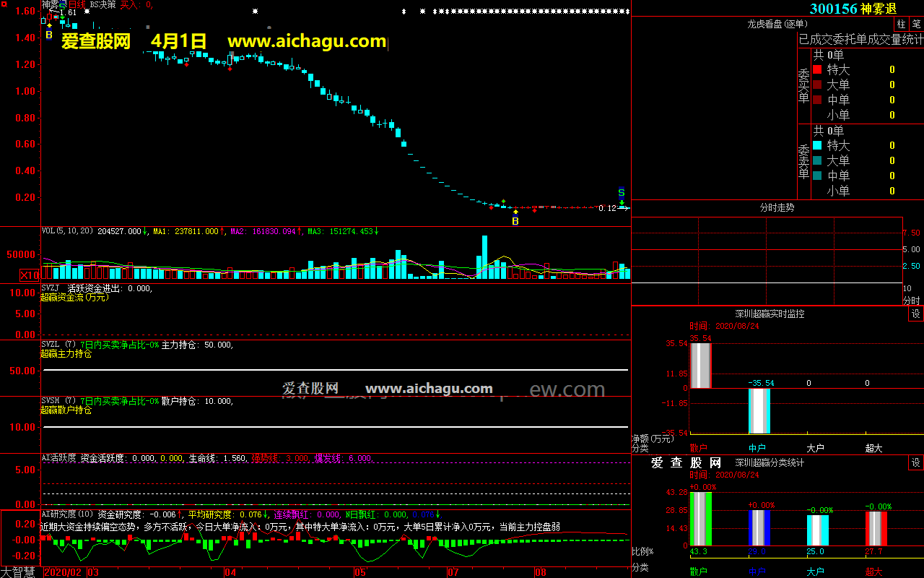Click the green 散户 bar in 分类统计 chart
Image resolution: width=924 pixels, height=578 pixels.
(701, 518)
